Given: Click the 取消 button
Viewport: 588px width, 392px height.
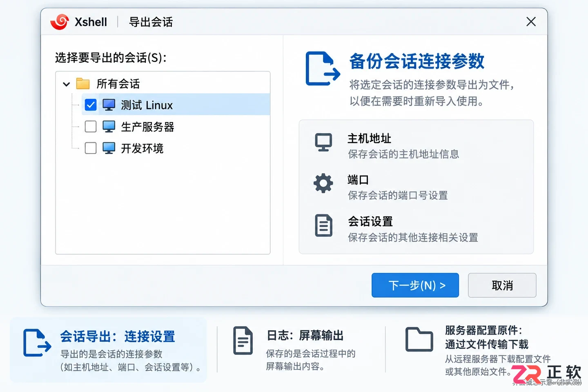Looking at the screenshot, I should (x=502, y=285).
